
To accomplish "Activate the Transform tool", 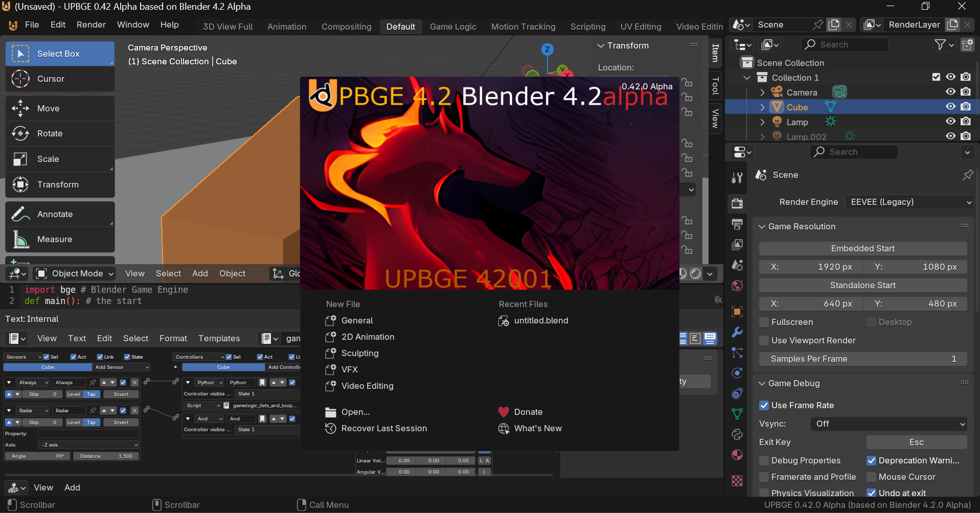I will tap(60, 184).
